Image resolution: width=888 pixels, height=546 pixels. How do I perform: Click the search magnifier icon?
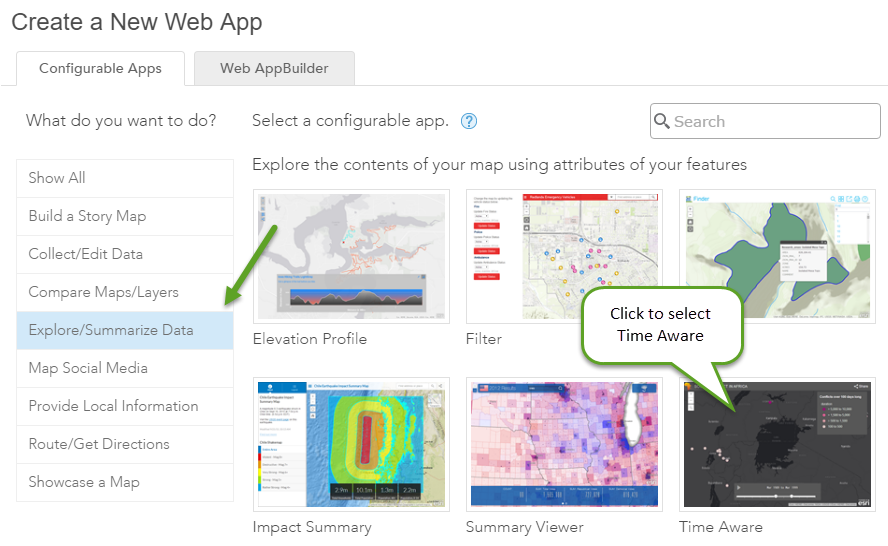point(662,122)
